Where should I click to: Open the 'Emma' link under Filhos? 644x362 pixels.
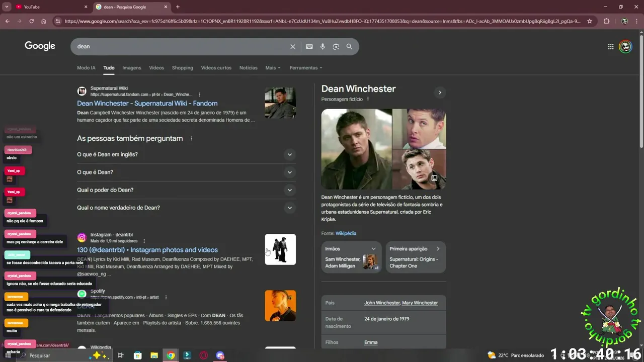(371, 342)
